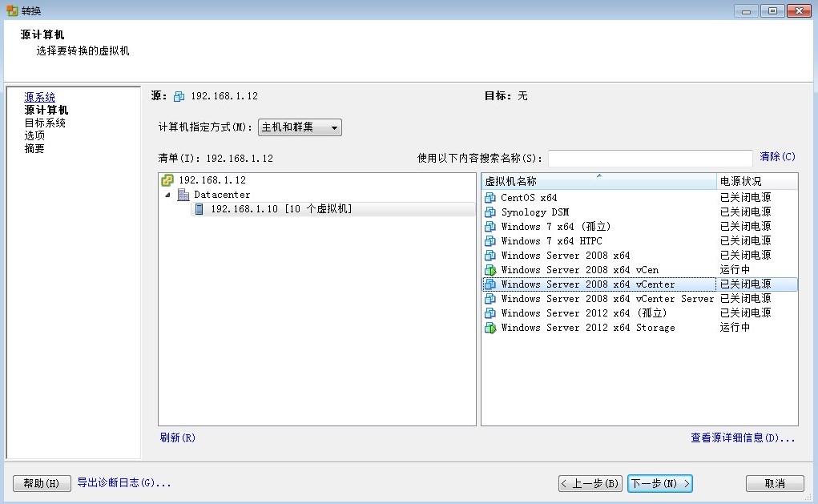The width and height of the screenshot is (818, 504).
Task: Click 刷新(R) to refresh inventory
Action: [x=177, y=437]
